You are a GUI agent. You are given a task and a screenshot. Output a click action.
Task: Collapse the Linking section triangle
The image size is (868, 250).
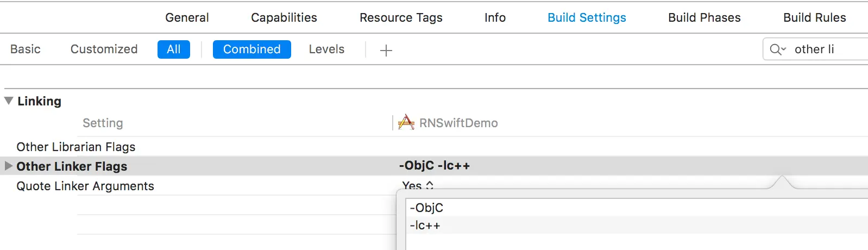[x=9, y=101]
